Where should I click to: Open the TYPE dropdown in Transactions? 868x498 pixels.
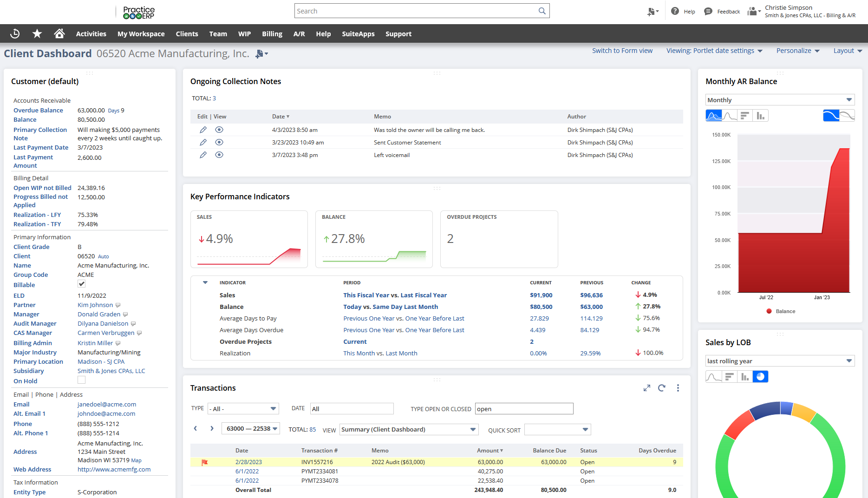click(x=242, y=408)
